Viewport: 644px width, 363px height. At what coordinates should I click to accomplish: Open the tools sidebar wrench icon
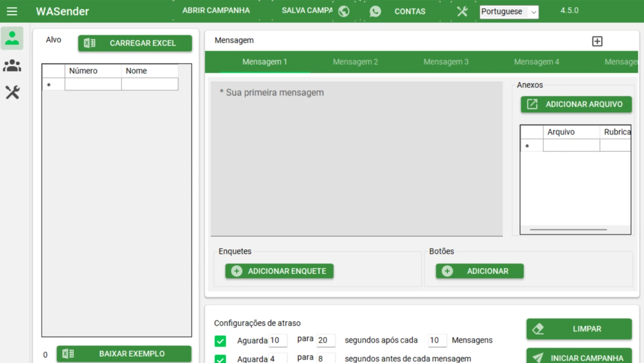12,92
